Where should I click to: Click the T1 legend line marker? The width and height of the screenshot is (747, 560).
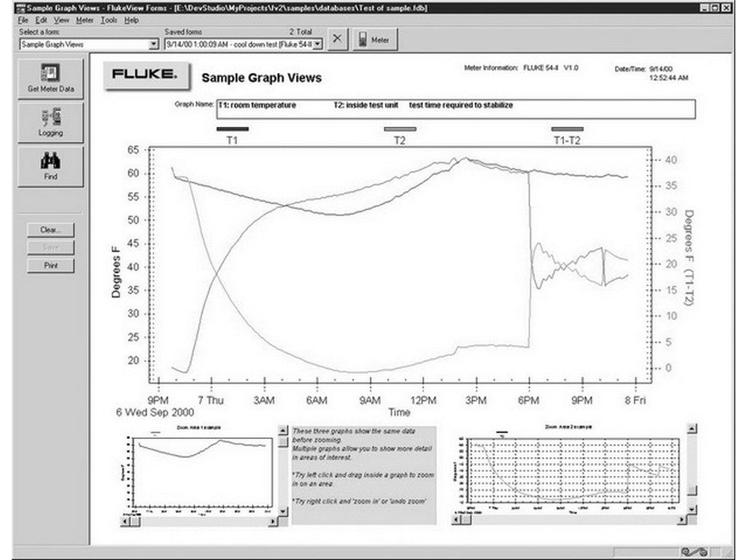232,129
